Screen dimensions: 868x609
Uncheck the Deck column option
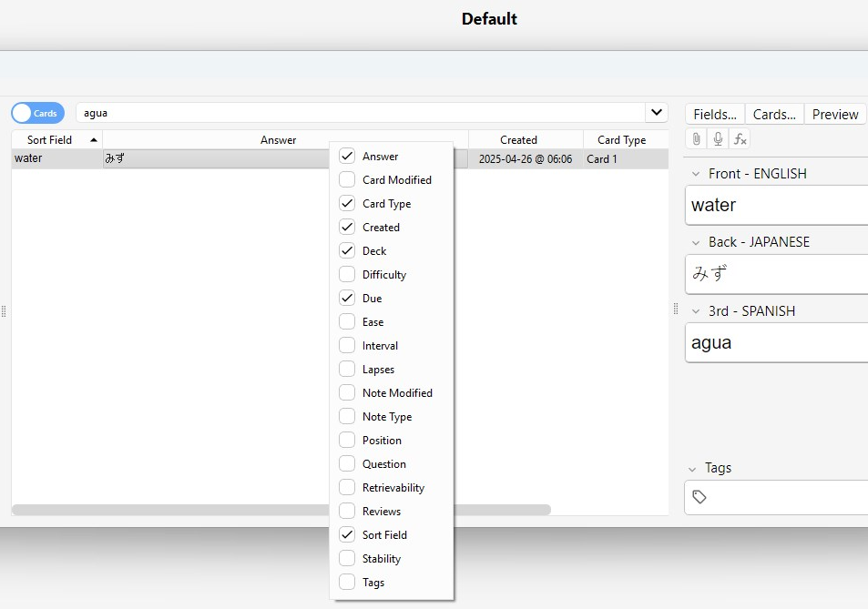(x=347, y=250)
